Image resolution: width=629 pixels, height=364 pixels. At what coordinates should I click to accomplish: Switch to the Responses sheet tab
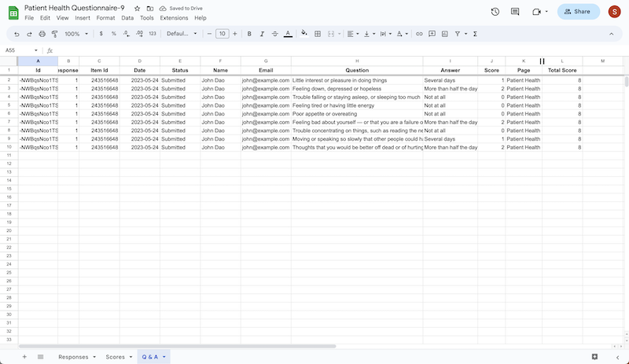[x=73, y=357]
